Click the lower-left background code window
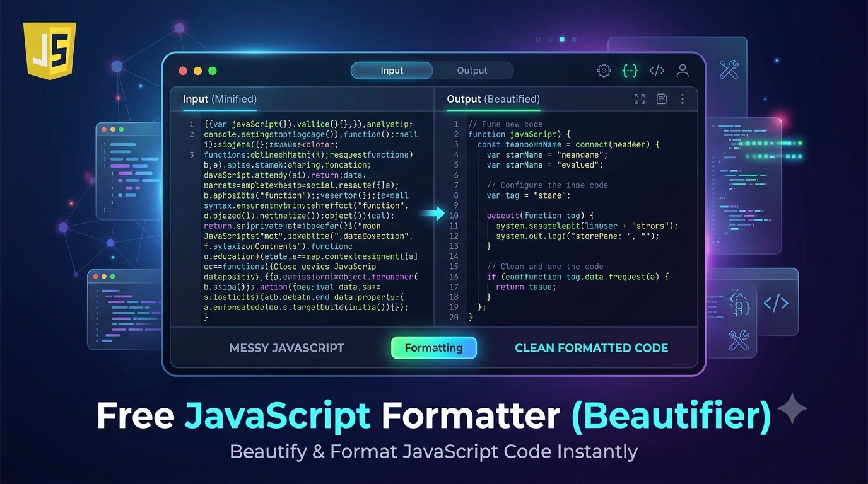 [124, 309]
